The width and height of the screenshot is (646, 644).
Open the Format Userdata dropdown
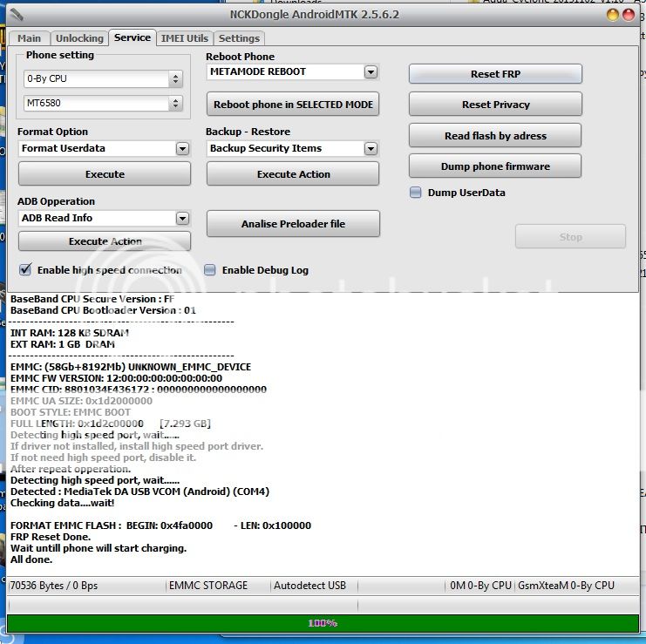[x=182, y=148]
